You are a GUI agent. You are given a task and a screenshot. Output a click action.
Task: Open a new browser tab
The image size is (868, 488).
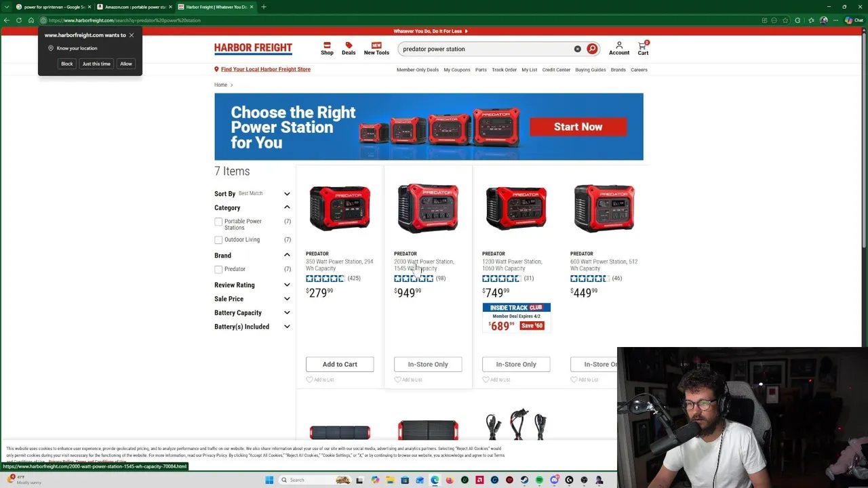pos(263,7)
